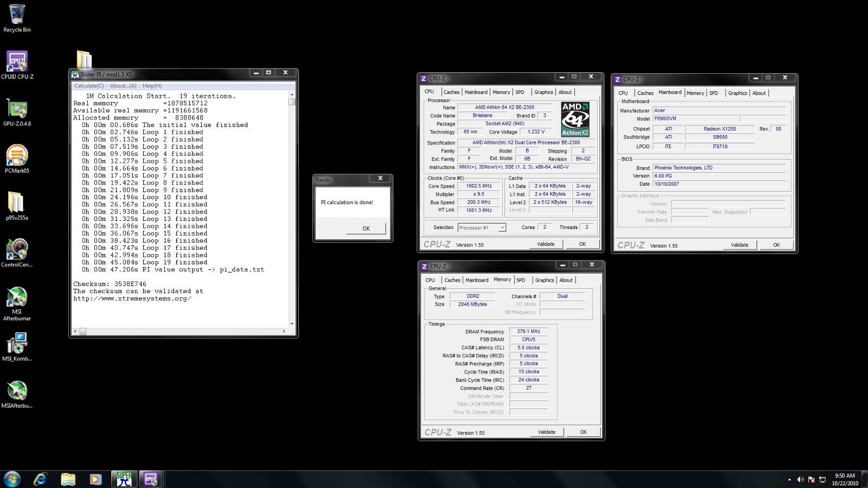This screenshot has height=488, width=868.
Task: Open the Calculate(C) menu in Super PI
Action: pos(89,86)
